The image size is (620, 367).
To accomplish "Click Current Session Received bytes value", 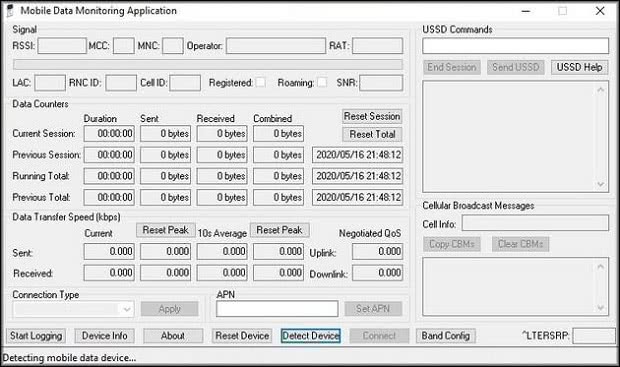I will (222, 134).
